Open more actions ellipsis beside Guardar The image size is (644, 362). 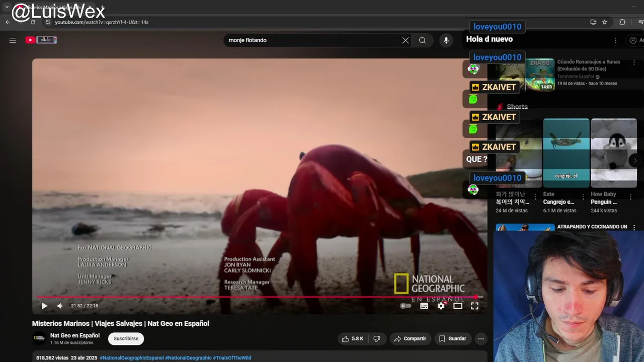pyautogui.click(x=481, y=339)
